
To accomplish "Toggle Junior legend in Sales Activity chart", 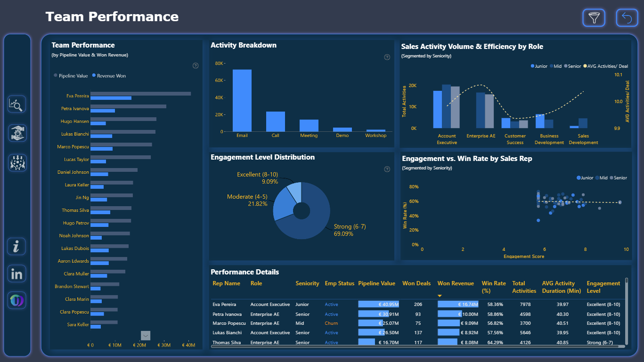I will pos(539,66).
